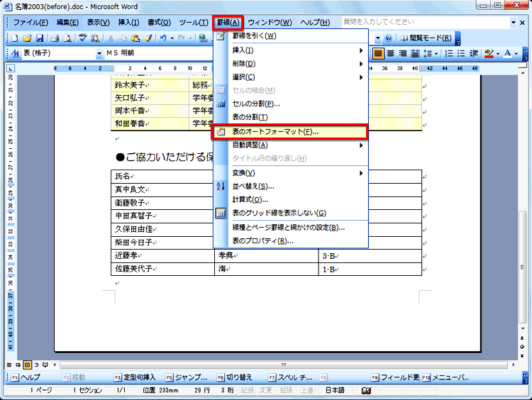
Task: Type a question in the help search box
Action: point(426,22)
